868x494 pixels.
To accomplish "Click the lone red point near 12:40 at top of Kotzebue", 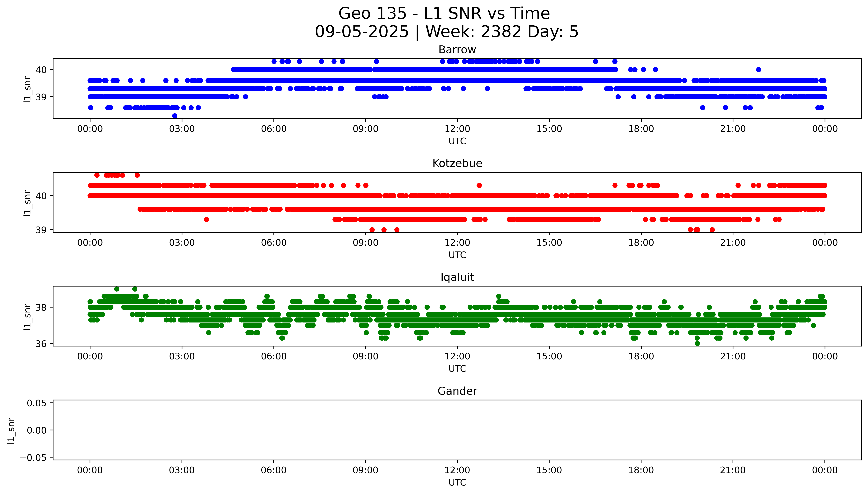I will (479, 185).
